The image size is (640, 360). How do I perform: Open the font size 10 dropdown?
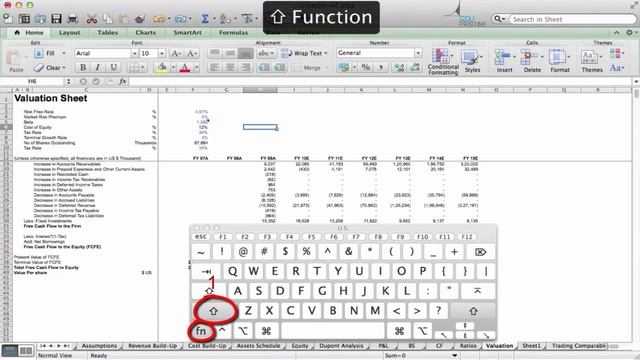tap(162, 53)
